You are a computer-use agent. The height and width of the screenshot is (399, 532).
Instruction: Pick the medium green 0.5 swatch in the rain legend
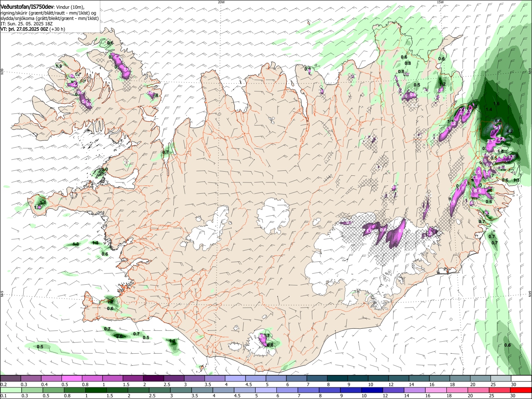(54, 390)
